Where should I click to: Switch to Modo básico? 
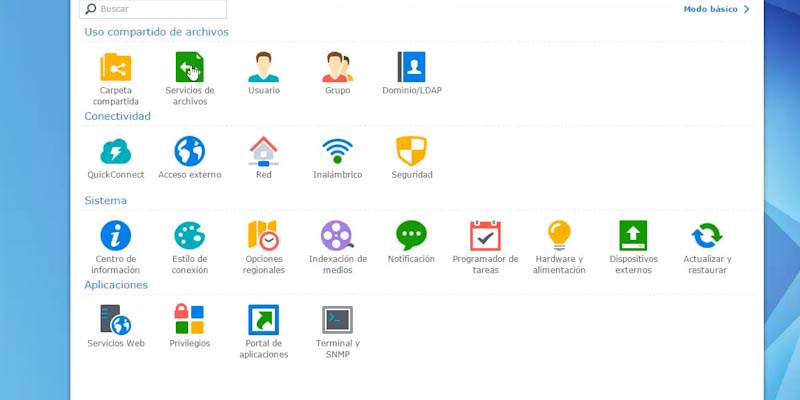coord(710,9)
